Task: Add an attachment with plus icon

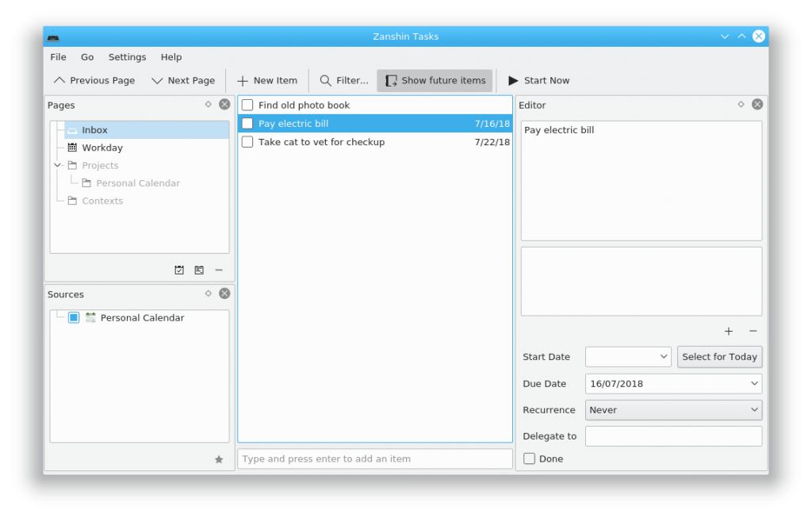Action: click(x=729, y=331)
